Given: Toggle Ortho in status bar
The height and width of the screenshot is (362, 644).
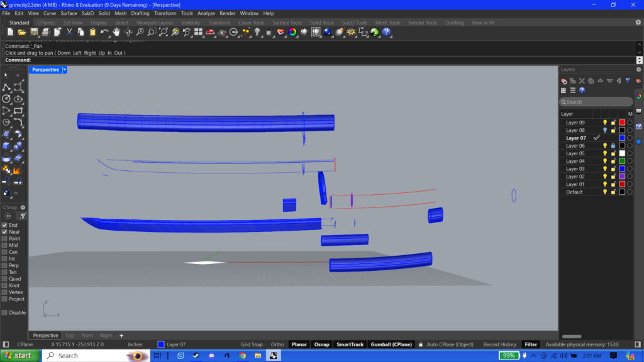Looking at the screenshot, I should pyautogui.click(x=277, y=344).
